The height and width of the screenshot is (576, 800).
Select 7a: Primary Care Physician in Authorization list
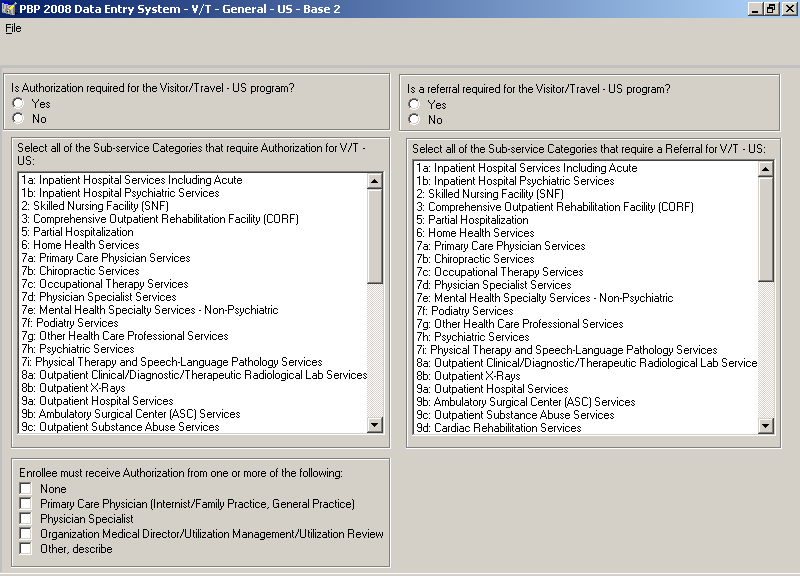193,258
